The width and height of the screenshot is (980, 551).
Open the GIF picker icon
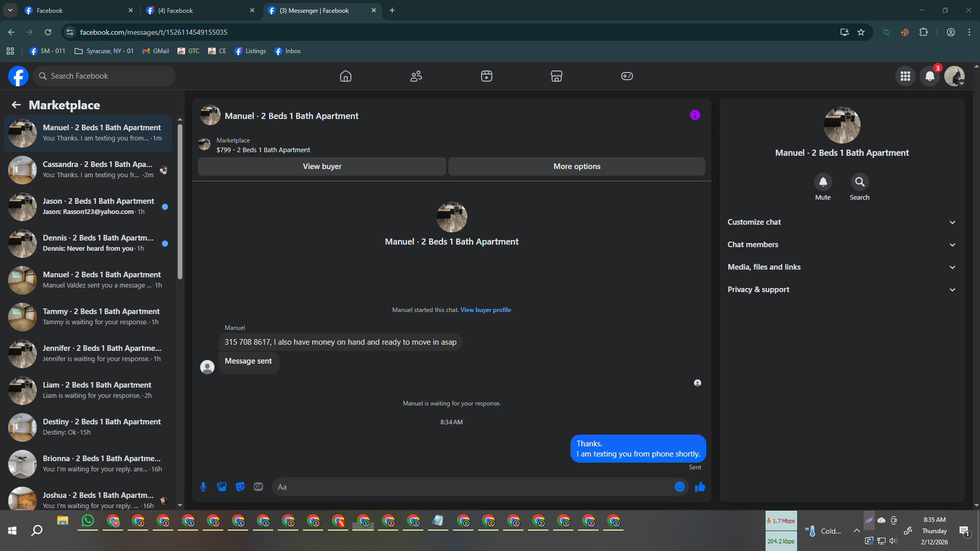coord(258,487)
